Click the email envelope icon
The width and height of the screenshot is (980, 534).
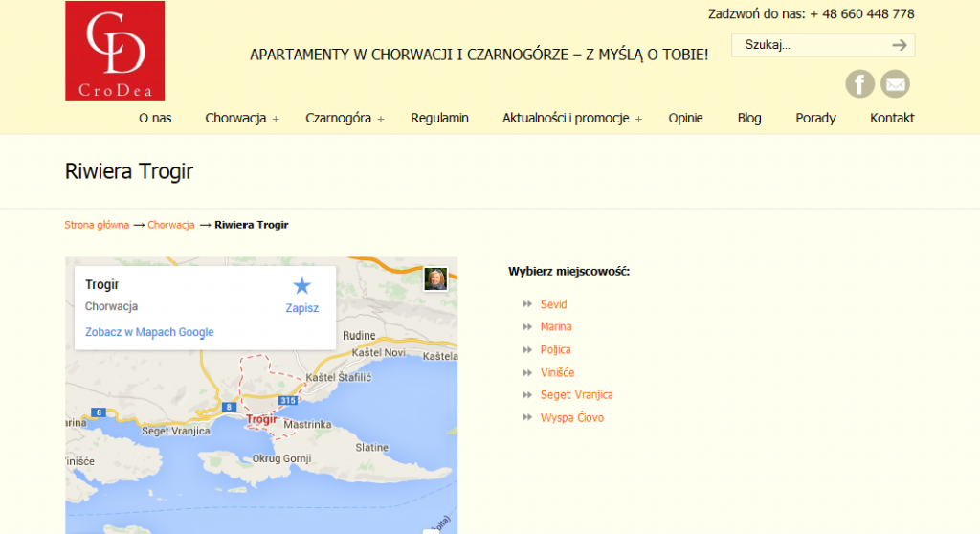pos(895,84)
